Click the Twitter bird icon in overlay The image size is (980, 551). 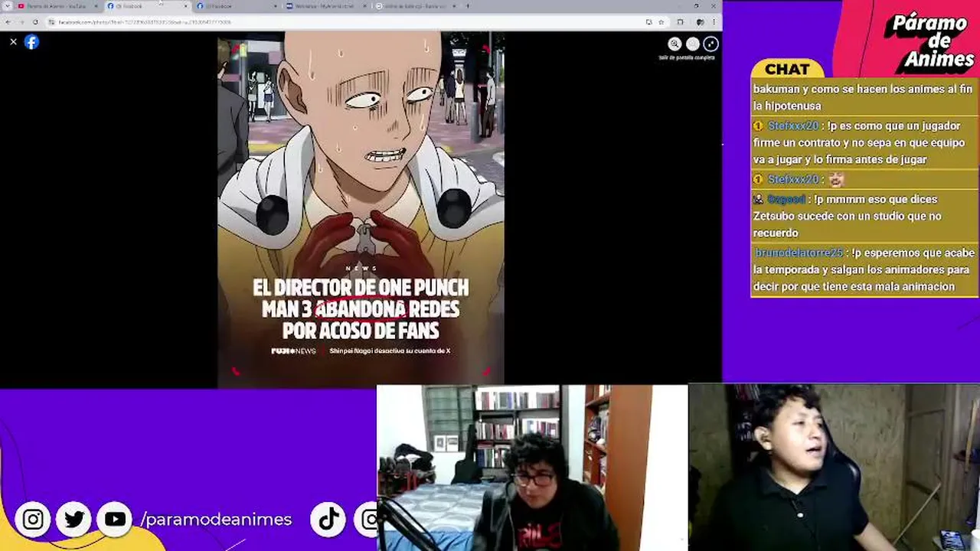pyautogui.click(x=74, y=520)
